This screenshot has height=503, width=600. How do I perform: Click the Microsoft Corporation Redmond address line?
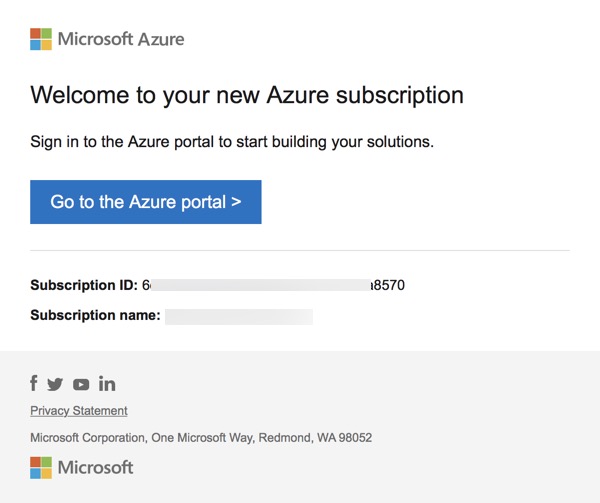click(201, 438)
